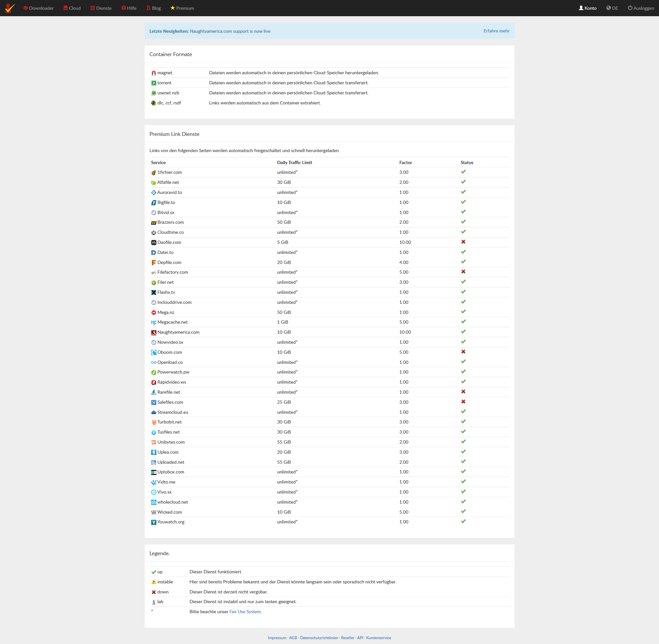
Task: Click the Erfahre mehr link
Action: [496, 31]
